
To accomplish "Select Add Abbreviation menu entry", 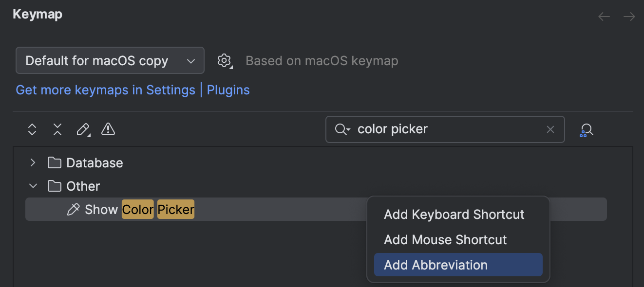I will pos(436,265).
